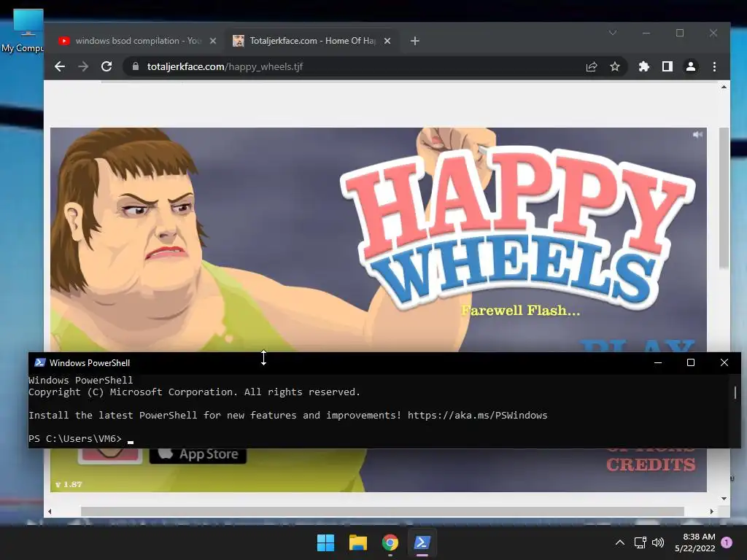Screen dimensions: 747x560
Task: Close the Windows PowerShell window
Action: coord(724,363)
